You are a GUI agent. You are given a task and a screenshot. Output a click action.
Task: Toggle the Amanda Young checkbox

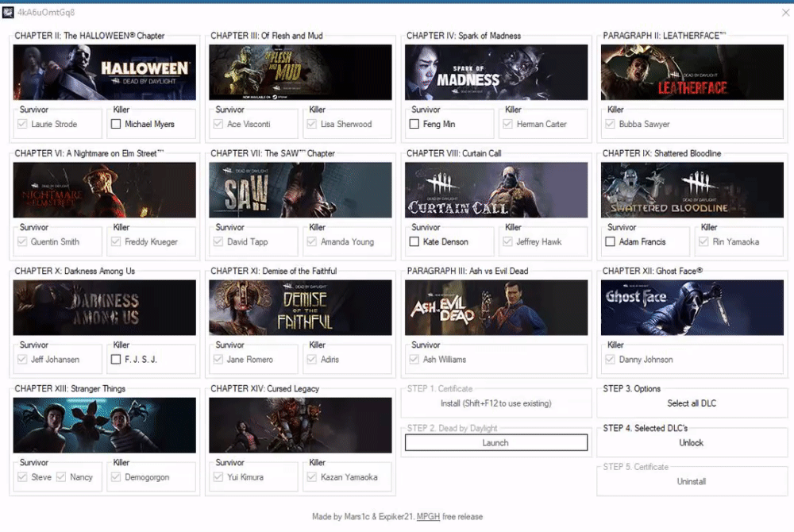(312, 242)
